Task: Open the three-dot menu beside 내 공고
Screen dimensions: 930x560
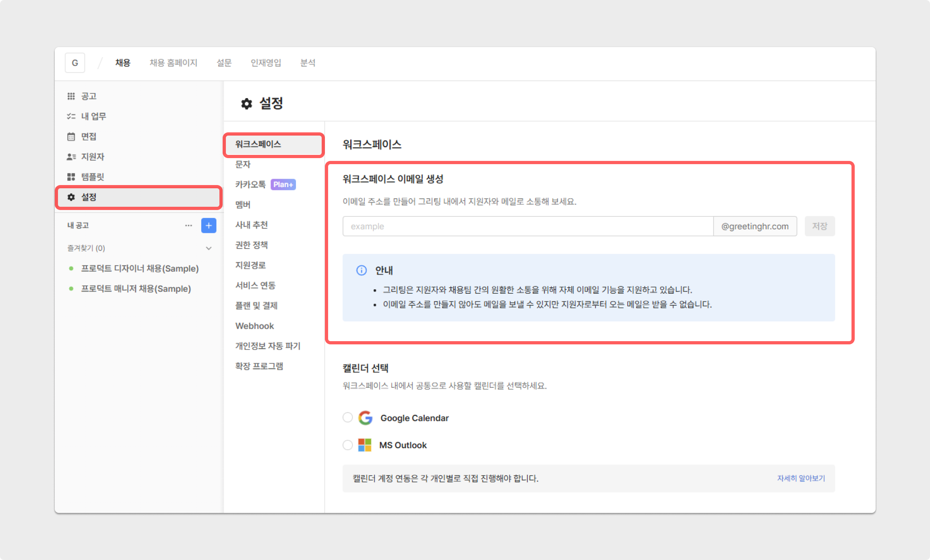Action: tap(188, 226)
